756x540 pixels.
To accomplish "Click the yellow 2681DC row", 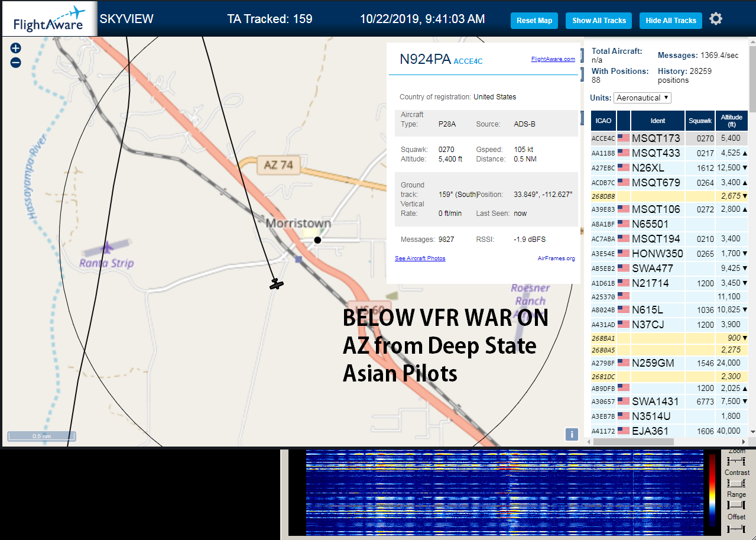I will click(670, 376).
